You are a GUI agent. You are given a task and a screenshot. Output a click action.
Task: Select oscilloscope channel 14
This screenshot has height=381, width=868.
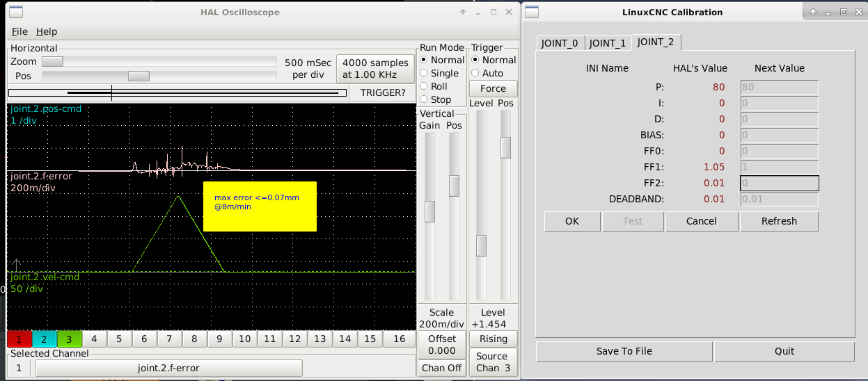(x=345, y=339)
